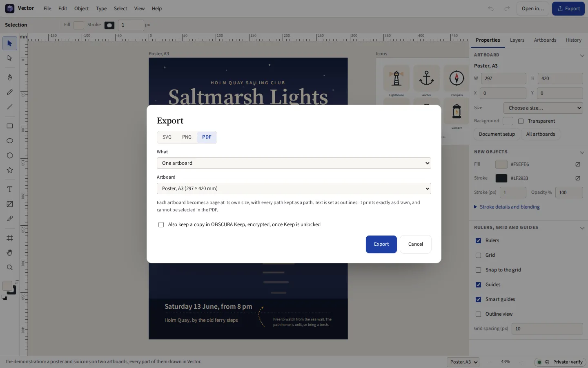
Task: Enable the Outline view checkbox
Action: point(478,314)
